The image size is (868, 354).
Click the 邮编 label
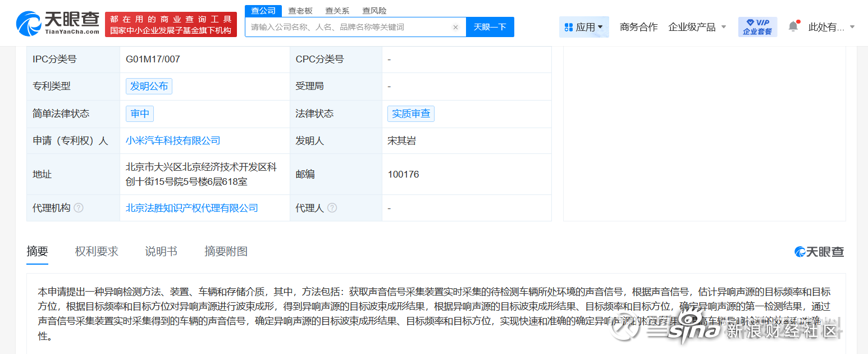305,174
